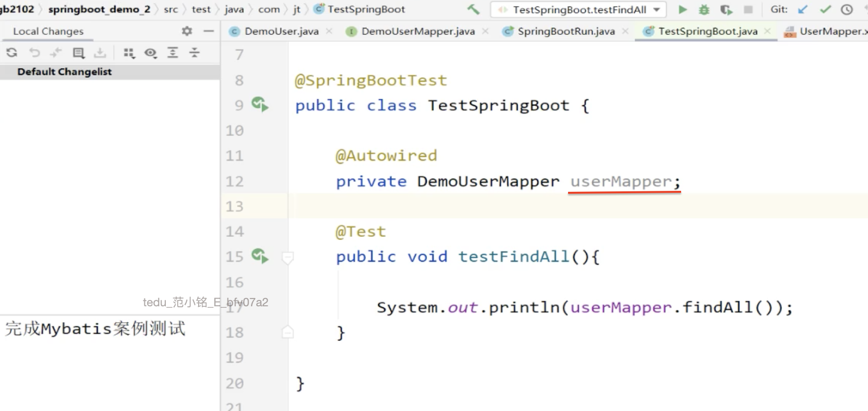Open Local Changes settings gear

click(x=187, y=31)
